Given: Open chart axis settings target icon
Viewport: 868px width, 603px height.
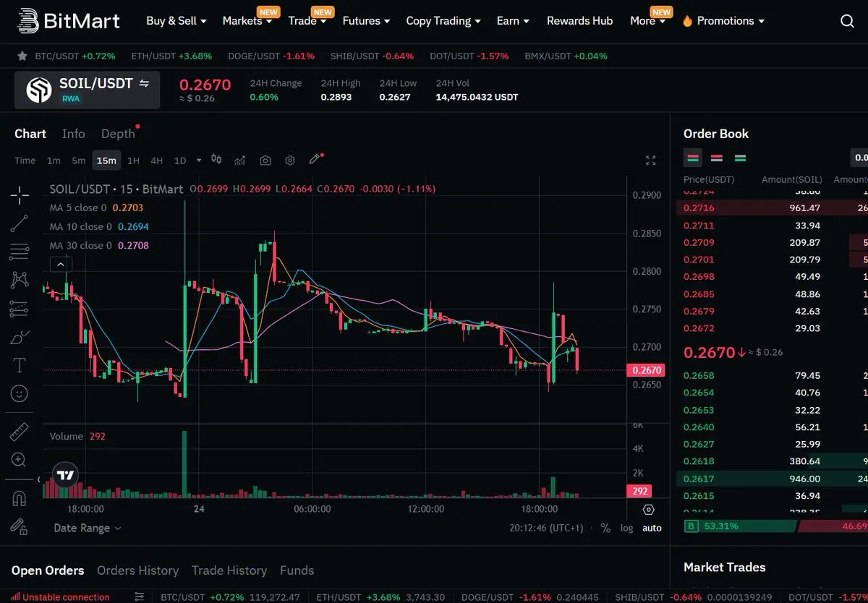Looking at the screenshot, I should 648,510.
